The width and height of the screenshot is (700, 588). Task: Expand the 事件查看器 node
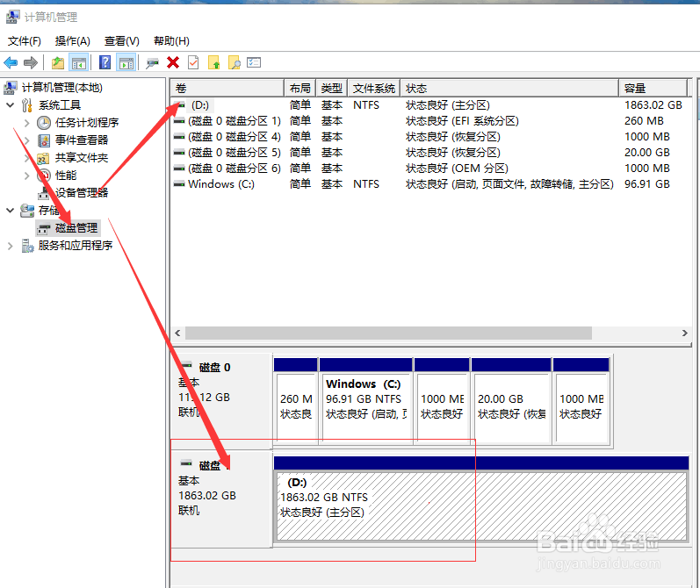26,140
